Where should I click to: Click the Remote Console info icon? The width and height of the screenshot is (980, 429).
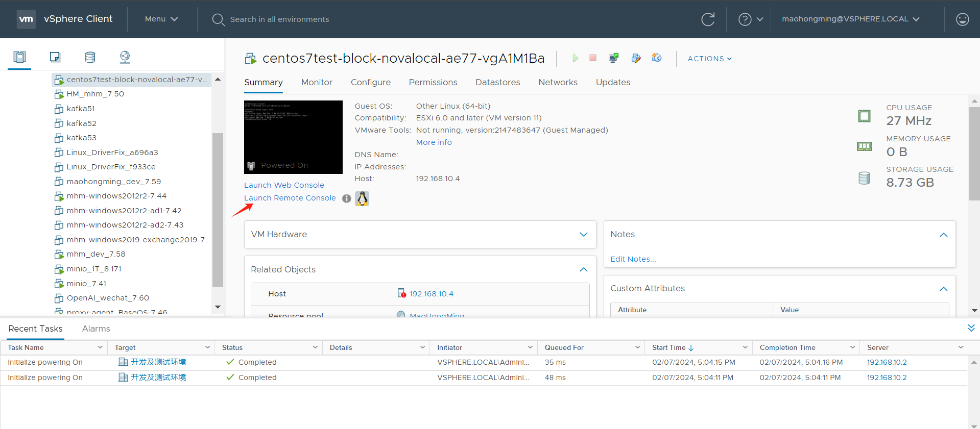click(x=346, y=198)
